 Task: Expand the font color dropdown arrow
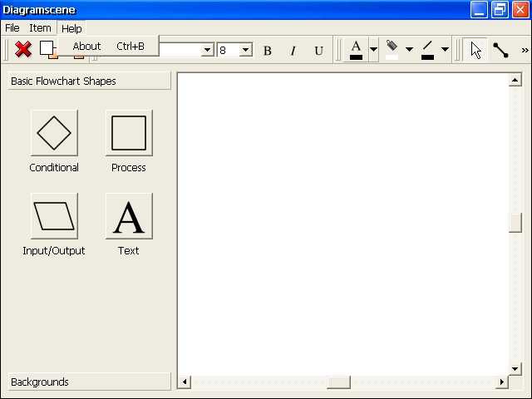[373, 50]
